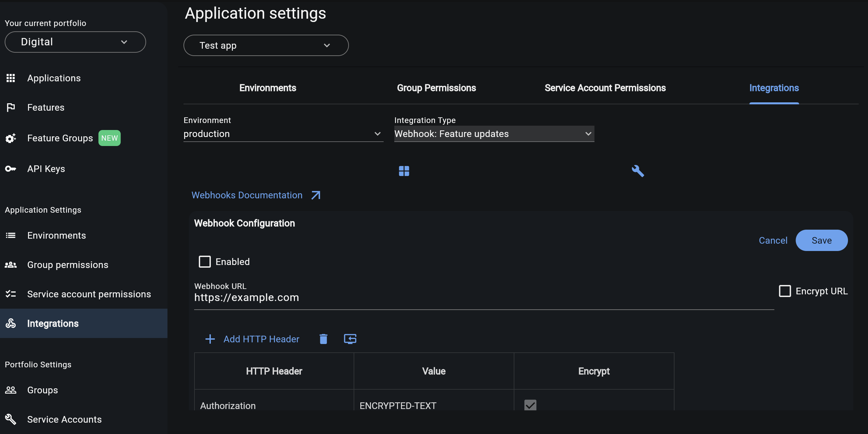Click the API Keys key icon
Image resolution: width=868 pixels, height=434 pixels.
pyautogui.click(x=10, y=169)
